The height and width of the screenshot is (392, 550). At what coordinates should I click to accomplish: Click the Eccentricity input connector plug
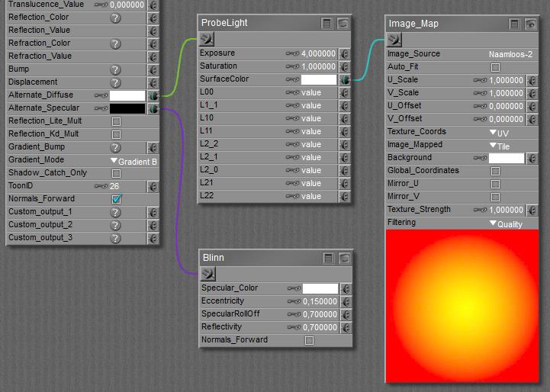tap(346, 301)
